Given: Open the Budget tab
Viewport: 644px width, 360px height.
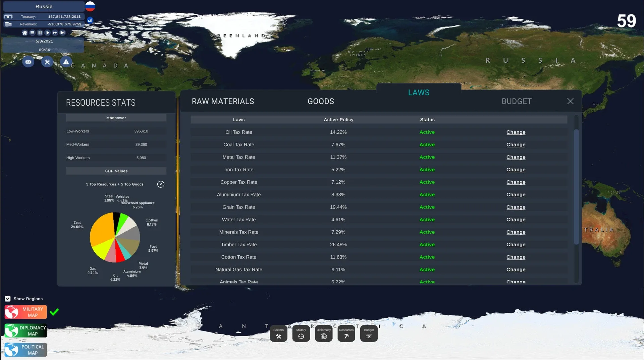Looking at the screenshot, I should pos(516,101).
